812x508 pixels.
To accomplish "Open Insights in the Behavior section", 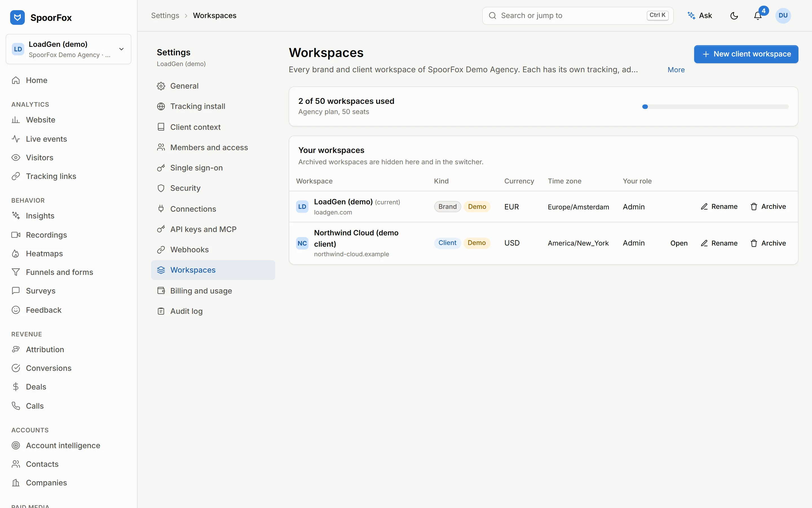I will click(x=69, y=216).
